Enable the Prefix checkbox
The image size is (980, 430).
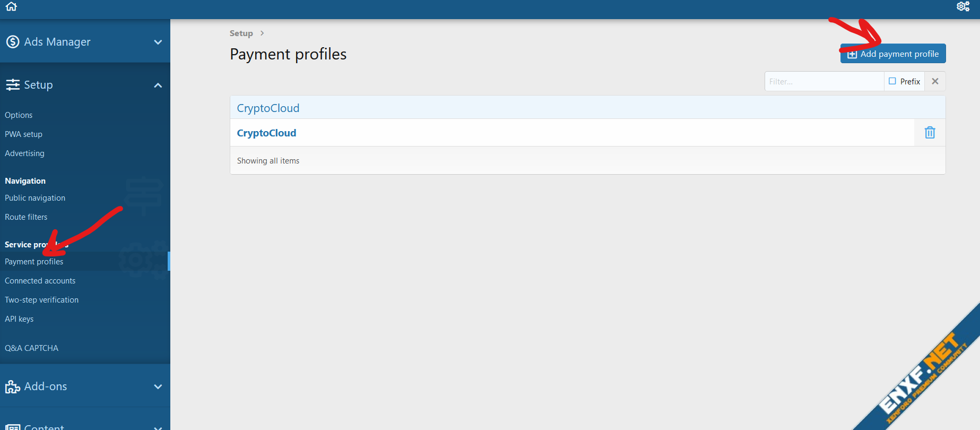[x=892, y=81]
